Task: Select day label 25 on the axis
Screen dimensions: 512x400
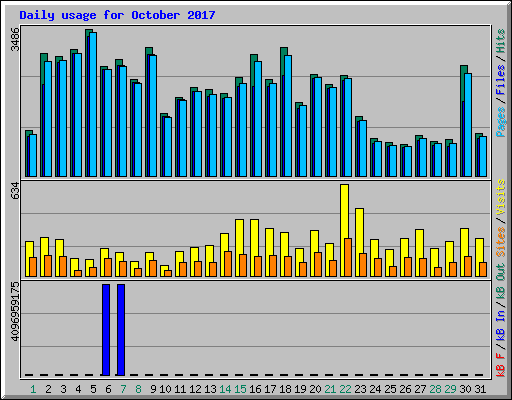Action: tap(390, 389)
